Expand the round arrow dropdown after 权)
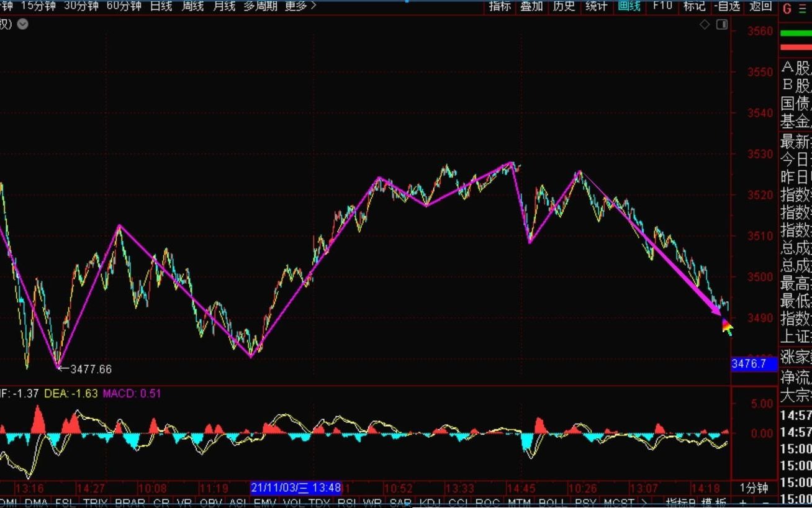 click(23, 24)
